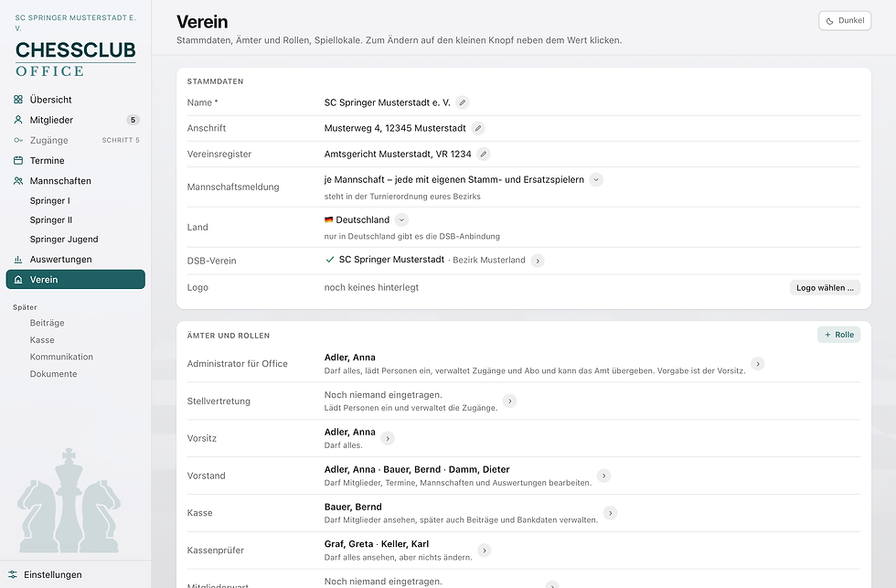Go to Mitglieder in the sidebar
Viewport: 896px width, 588px height.
75,120
